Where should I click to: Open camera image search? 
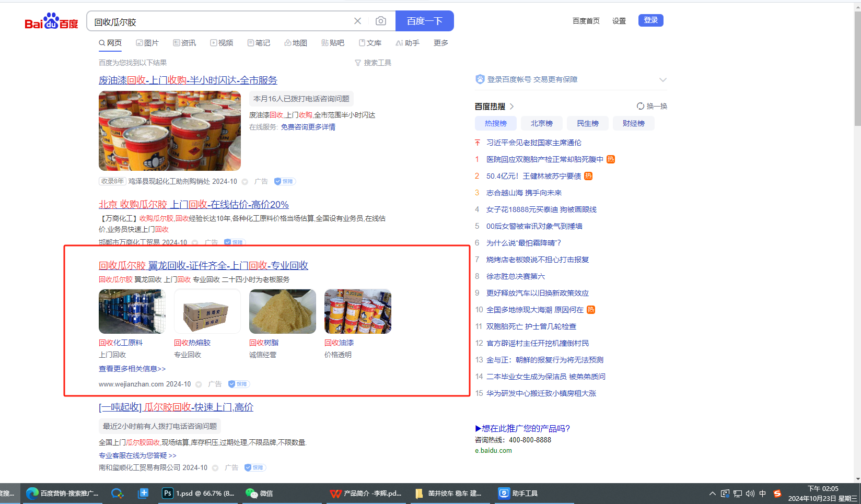381,21
